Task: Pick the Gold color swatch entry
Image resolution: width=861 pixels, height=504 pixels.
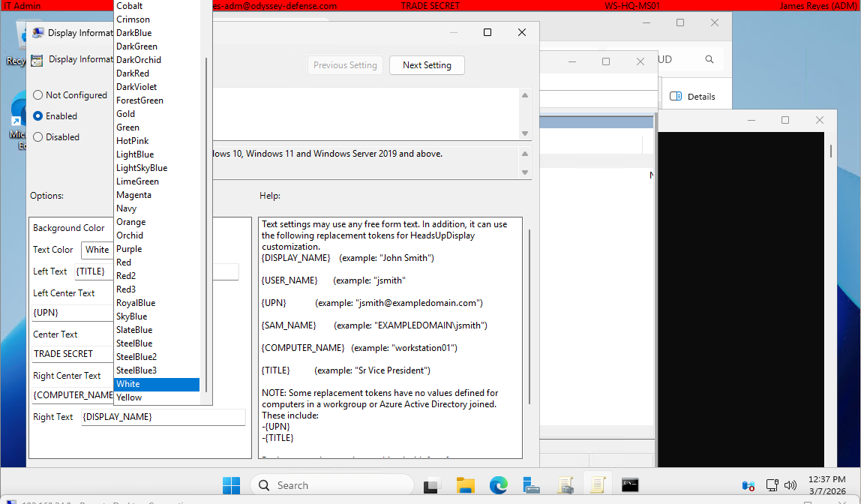Action: pos(125,113)
